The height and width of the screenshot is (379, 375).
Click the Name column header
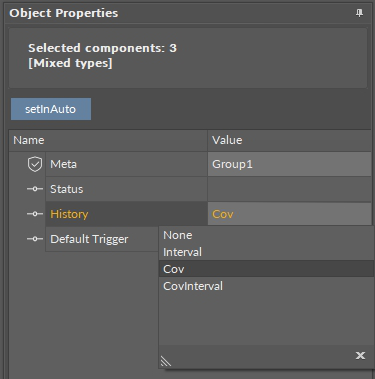point(108,140)
